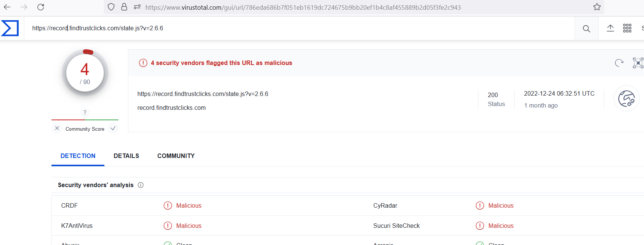Downvote with the Community Score X
Viewport: 644px width, 245px height.
[x=57, y=128]
